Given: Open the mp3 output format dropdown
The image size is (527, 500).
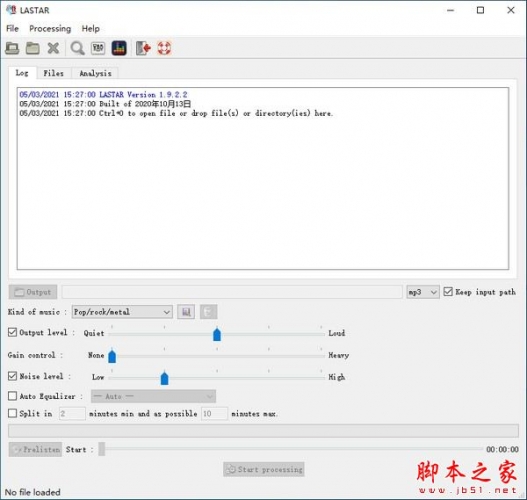Looking at the screenshot, I should pyautogui.click(x=422, y=292).
